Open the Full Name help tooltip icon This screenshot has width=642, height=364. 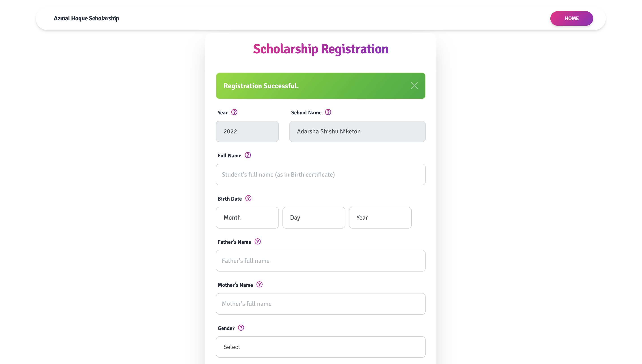248,155
